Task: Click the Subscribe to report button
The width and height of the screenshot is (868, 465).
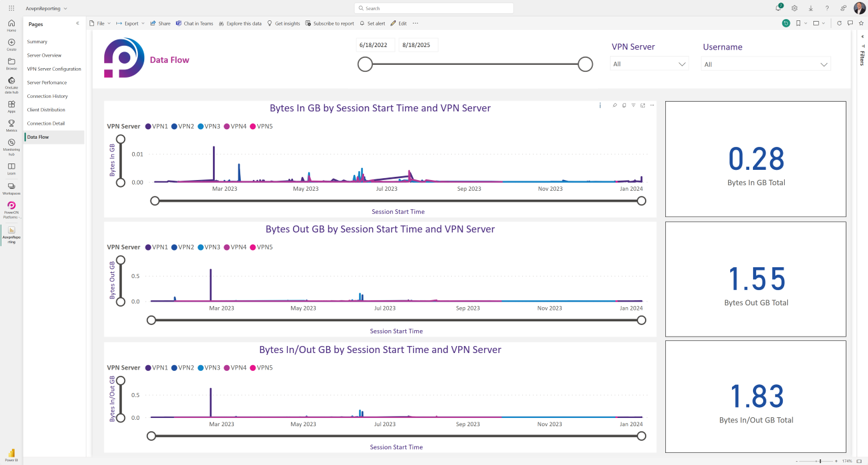Action: (x=330, y=24)
